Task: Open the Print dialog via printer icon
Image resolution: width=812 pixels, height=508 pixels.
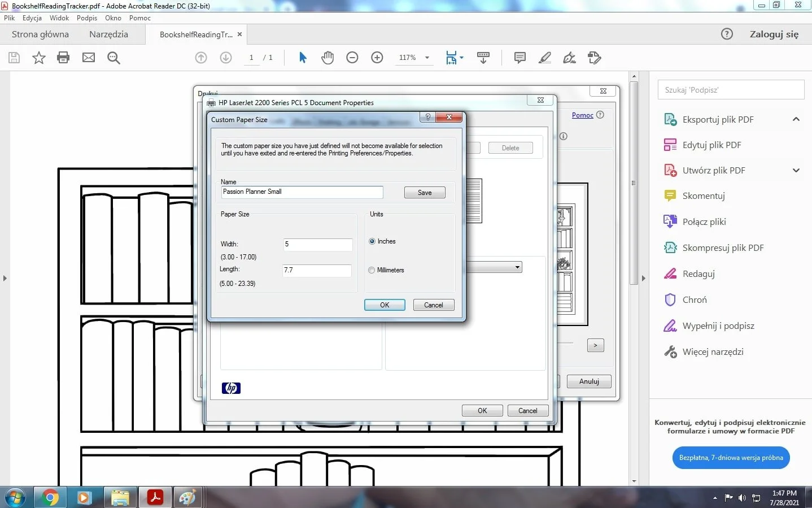Action: pyautogui.click(x=63, y=57)
